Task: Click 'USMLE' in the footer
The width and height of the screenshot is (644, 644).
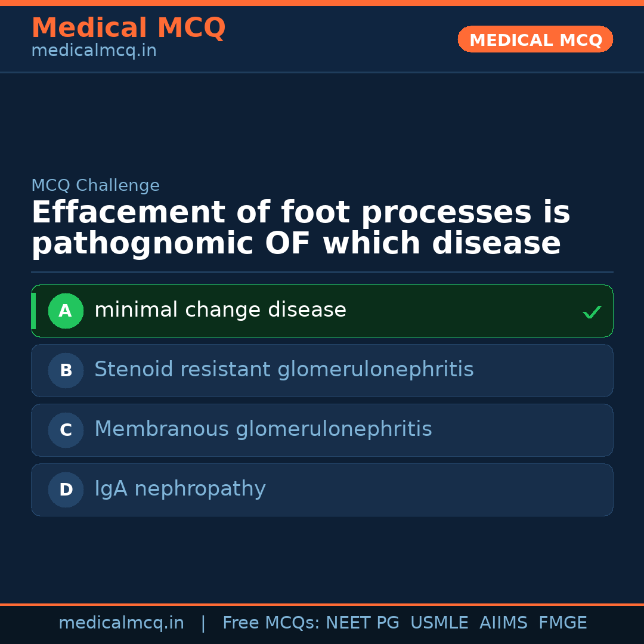Action: point(439,623)
